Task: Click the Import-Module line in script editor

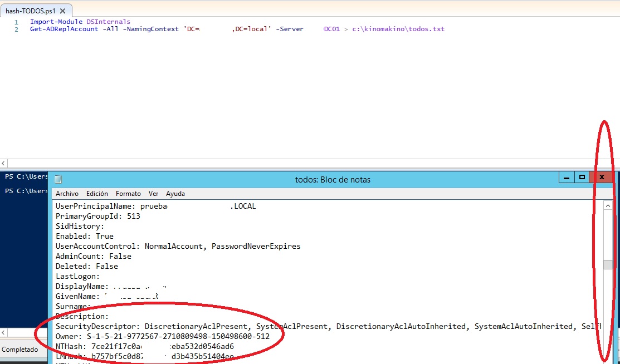Action: pyautogui.click(x=80, y=22)
